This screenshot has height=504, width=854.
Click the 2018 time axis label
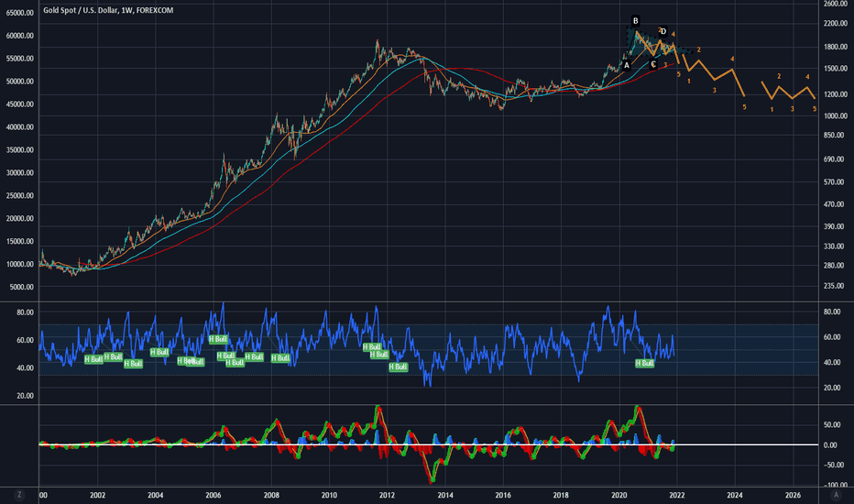pos(561,495)
